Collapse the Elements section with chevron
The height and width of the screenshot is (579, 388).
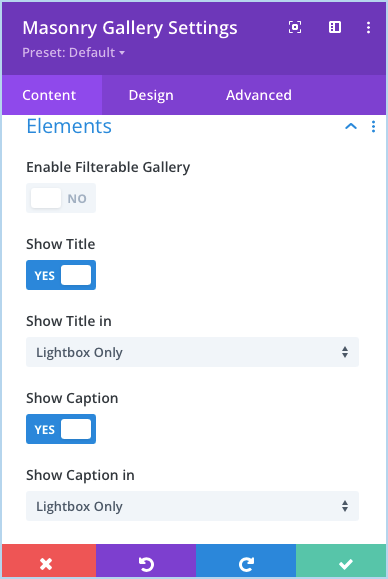coord(351,127)
